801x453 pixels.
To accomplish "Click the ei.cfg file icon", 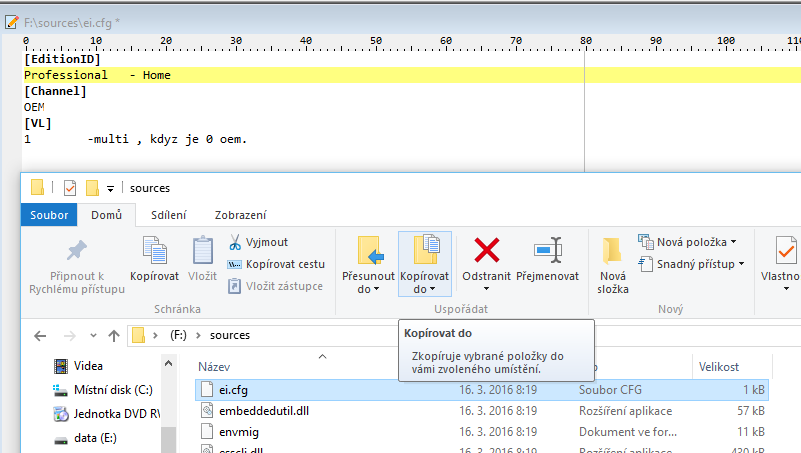I will (x=207, y=389).
